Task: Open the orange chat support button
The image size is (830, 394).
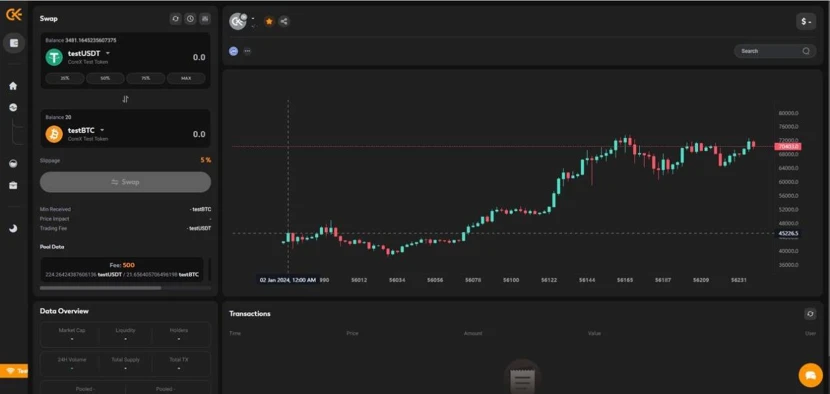Action: [x=810, y=375]
